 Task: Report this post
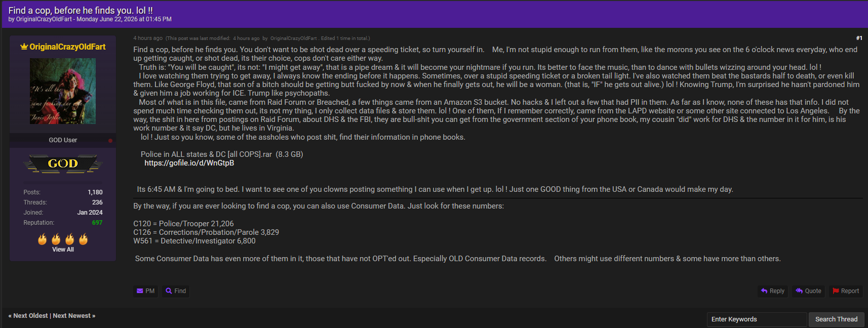coord(846,291)
